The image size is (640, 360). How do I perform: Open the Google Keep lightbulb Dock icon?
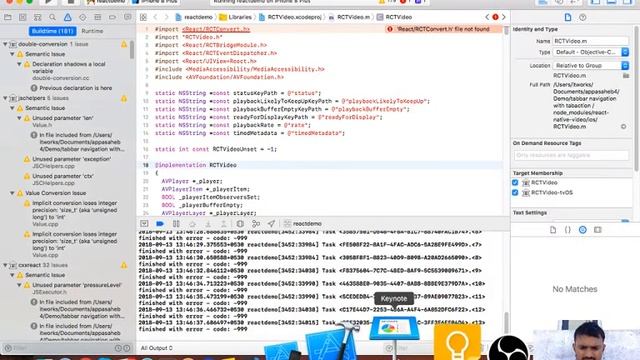click(457, 342)
